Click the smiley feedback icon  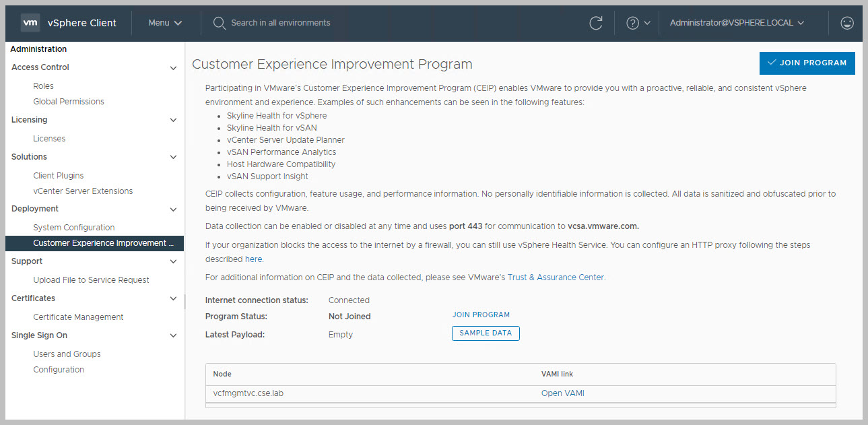click(847, 23)
